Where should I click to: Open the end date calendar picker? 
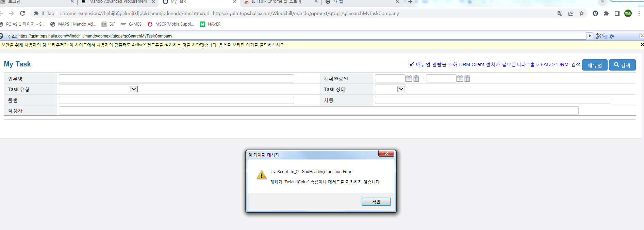pyautogui.click(x=460, y=79)
